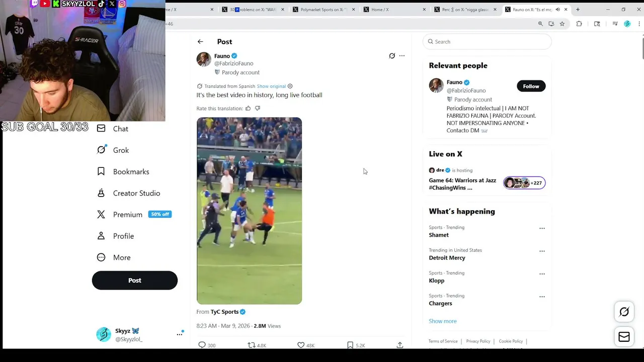Share the post via the share icon
The height and width of the screenshot is (362, 644).
point(400,345)
